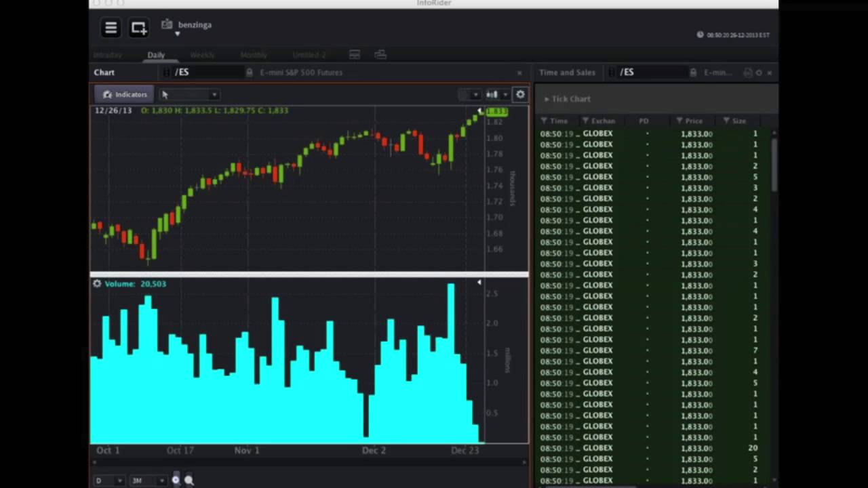The height and width of the screenshot is (488, 868).
Task: Click the Nov 1 date axis label
Action: coord(247,450)
